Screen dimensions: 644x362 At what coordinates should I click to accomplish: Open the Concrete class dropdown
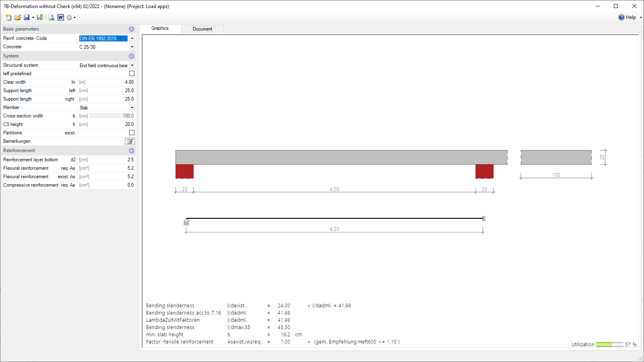click(x=132, y=47)
